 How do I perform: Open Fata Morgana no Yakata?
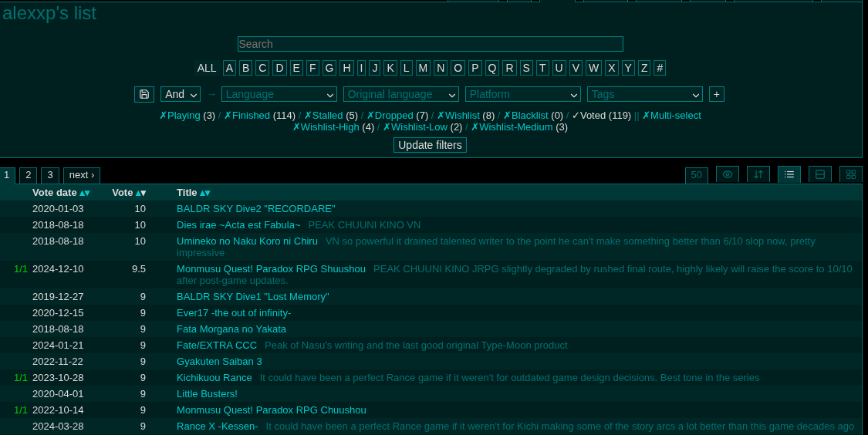231,329
